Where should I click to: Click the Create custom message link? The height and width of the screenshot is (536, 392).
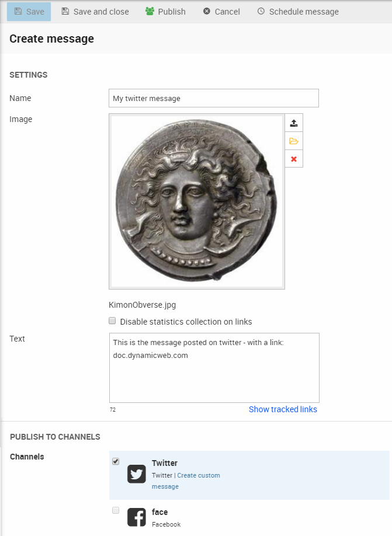pyautogui.click(x=199, y=475)
